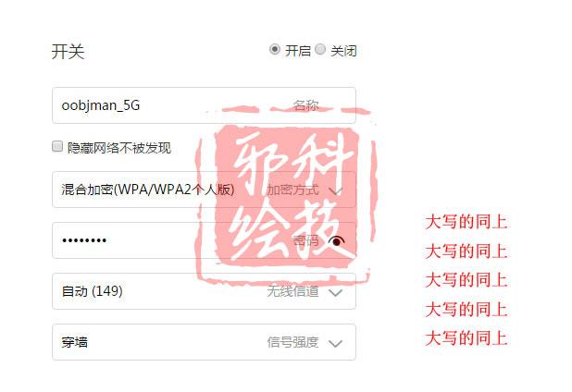The image size is (572, 392).
Task: Focus the masked password field
Action: point(204,240)
